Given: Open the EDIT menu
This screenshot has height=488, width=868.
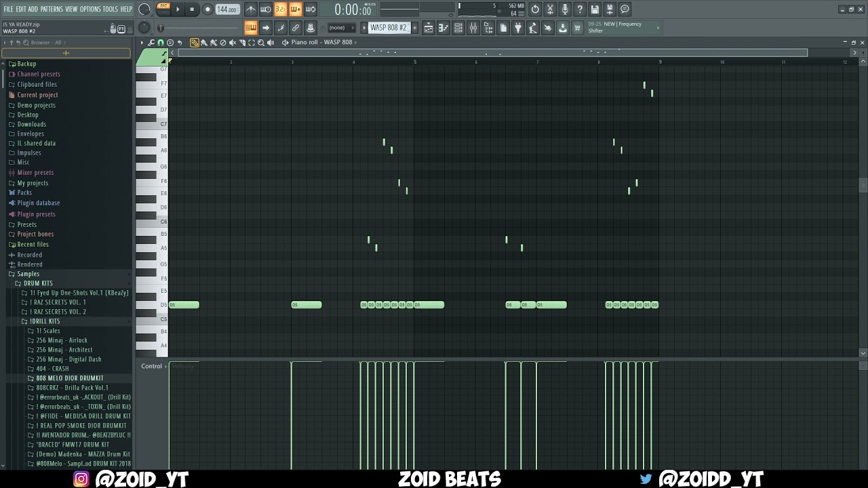Looking at the screenshot, I should [21, 9].
